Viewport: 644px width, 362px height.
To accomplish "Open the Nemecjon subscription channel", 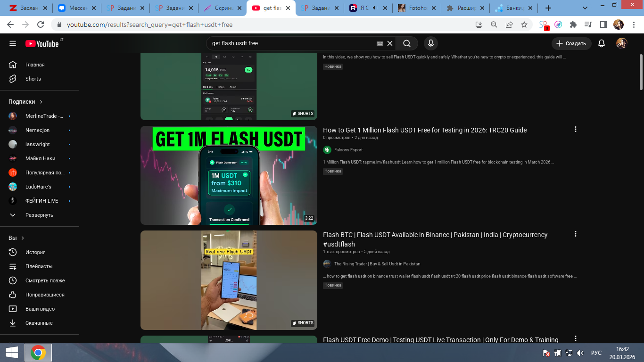I will pos(40,130).
